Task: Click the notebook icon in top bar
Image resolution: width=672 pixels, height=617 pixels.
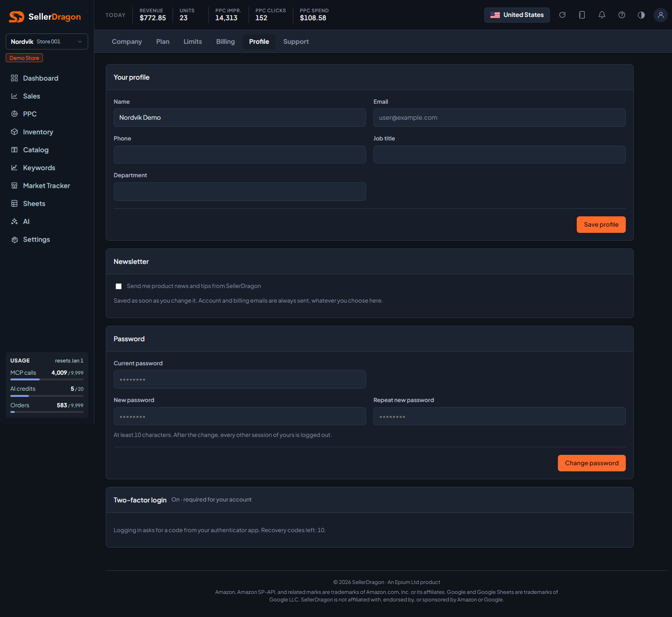Action: pyautogui.click(x=582, y=15)
